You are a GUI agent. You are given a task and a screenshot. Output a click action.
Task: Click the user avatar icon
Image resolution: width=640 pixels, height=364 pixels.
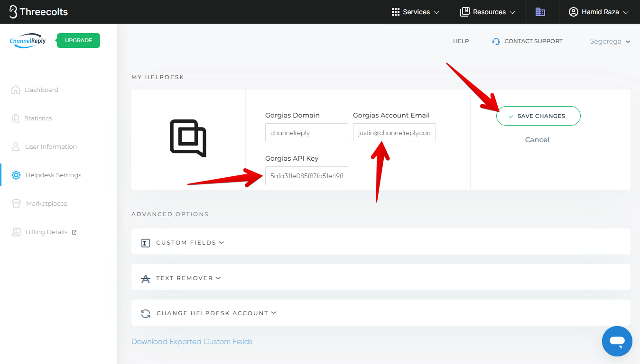click(x=574, y=12)
